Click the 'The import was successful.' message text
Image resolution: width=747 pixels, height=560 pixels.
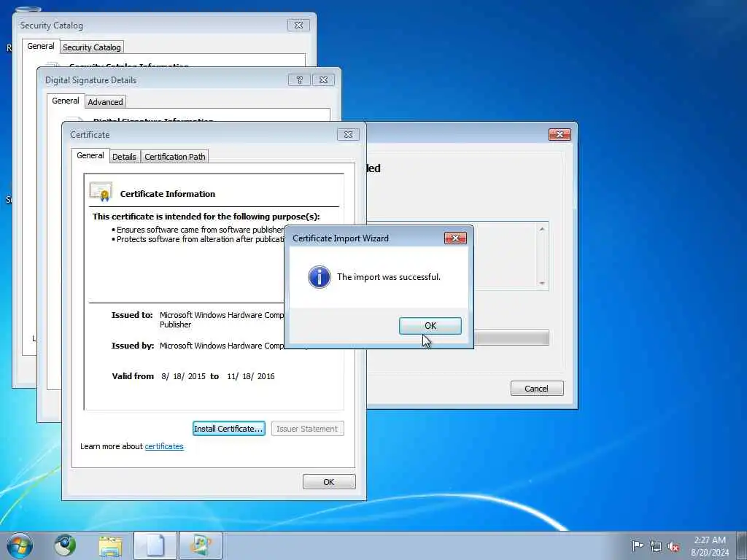pyautogui.click(x=389, y=277)
